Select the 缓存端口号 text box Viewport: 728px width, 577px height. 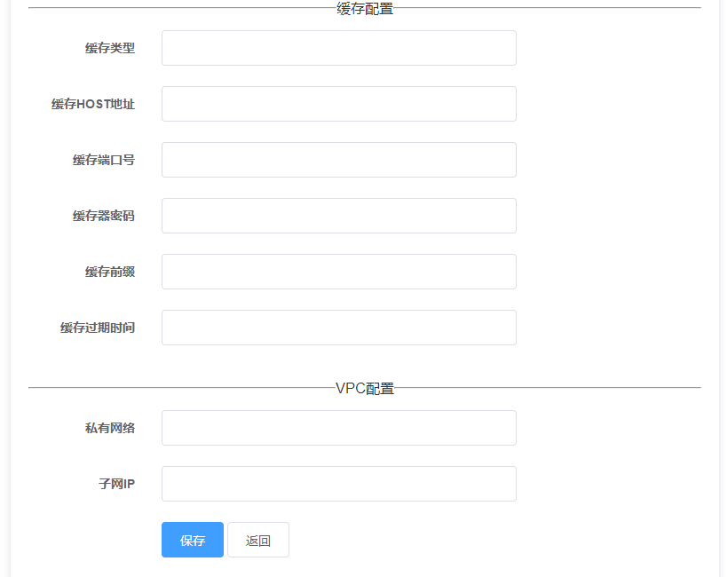tap(339, 160)
